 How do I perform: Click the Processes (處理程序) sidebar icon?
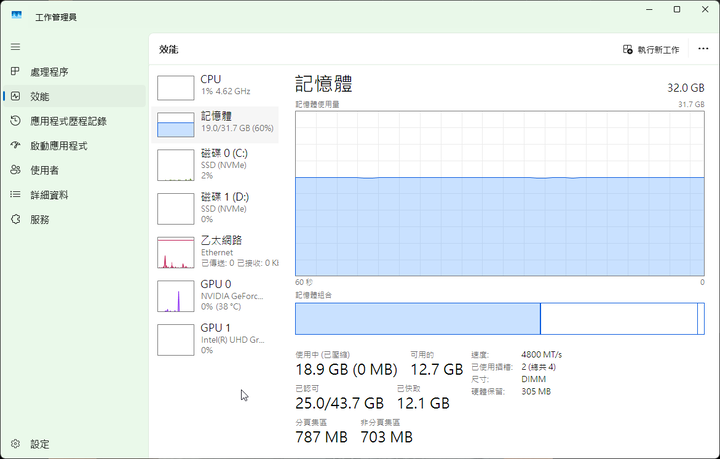point(15,71)
